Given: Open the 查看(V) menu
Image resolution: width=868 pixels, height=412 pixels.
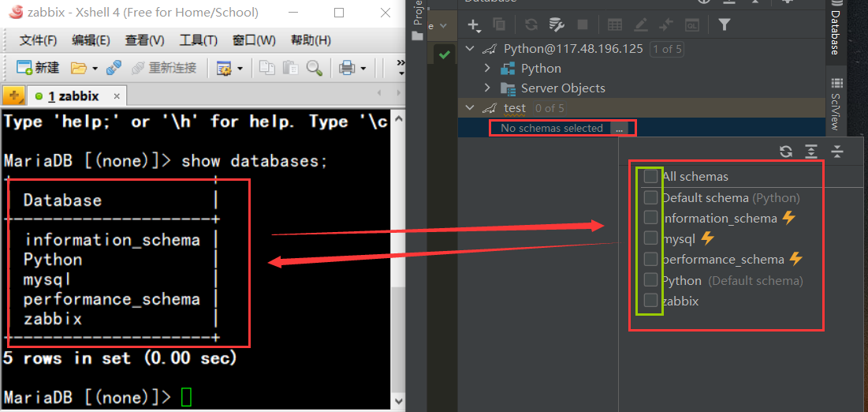Looking at the screenshot, I should (x=144, y=40).
